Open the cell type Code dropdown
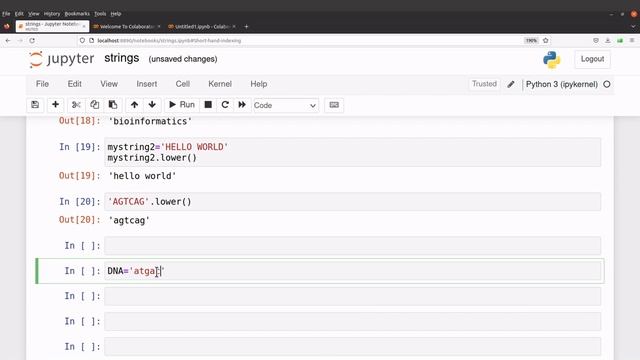Screen dimensions: 640x360 click(285, 105)
